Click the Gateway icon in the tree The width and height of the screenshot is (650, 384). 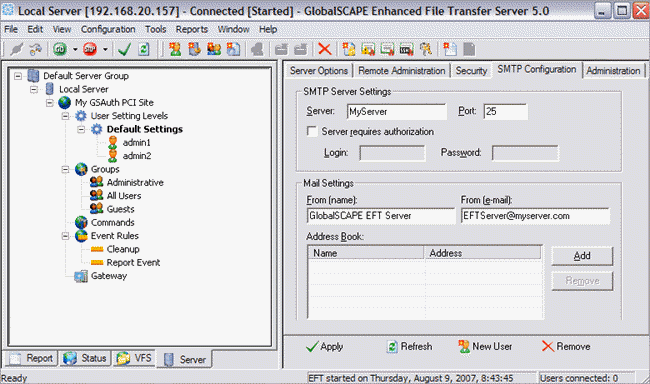click(x=81, y=276)
